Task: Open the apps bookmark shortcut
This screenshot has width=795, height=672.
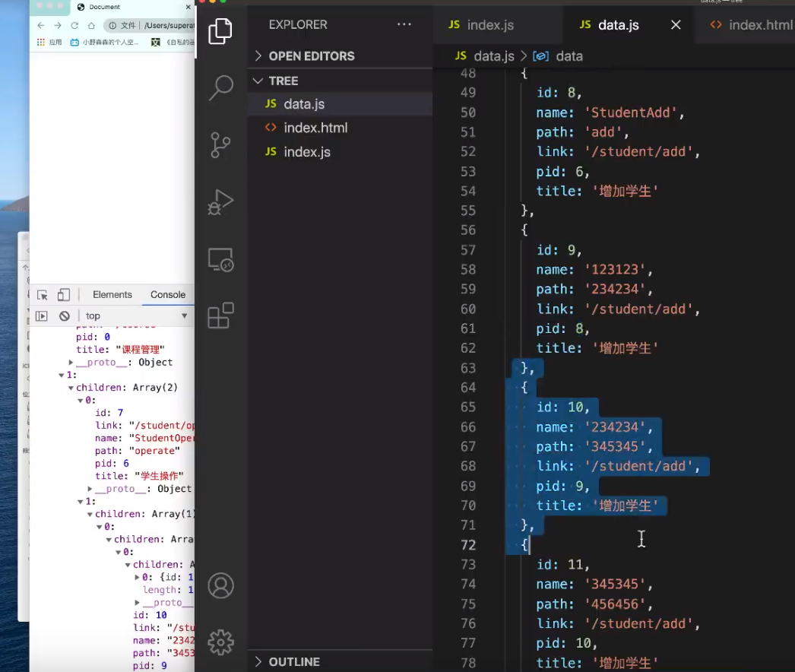Action: click(x=49, y=42)
